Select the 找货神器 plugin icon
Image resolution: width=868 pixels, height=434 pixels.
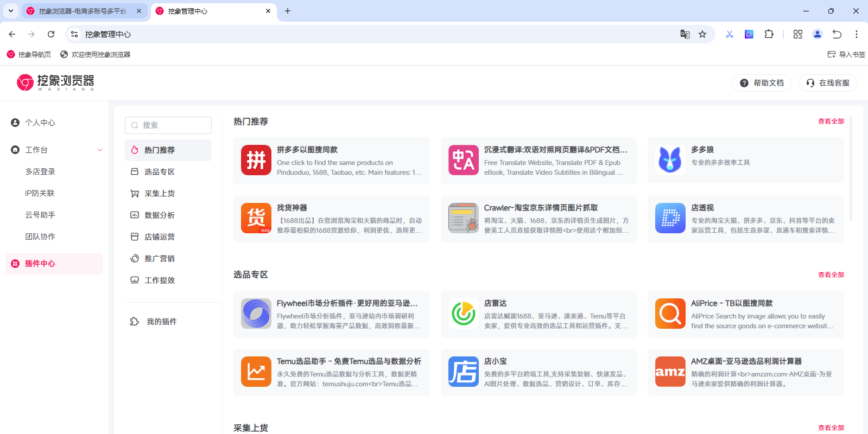point(256,218)
